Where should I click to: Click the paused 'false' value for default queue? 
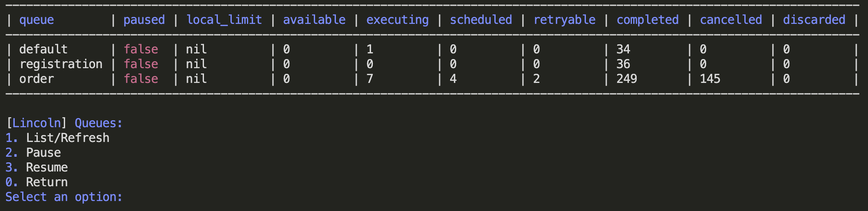141,49
